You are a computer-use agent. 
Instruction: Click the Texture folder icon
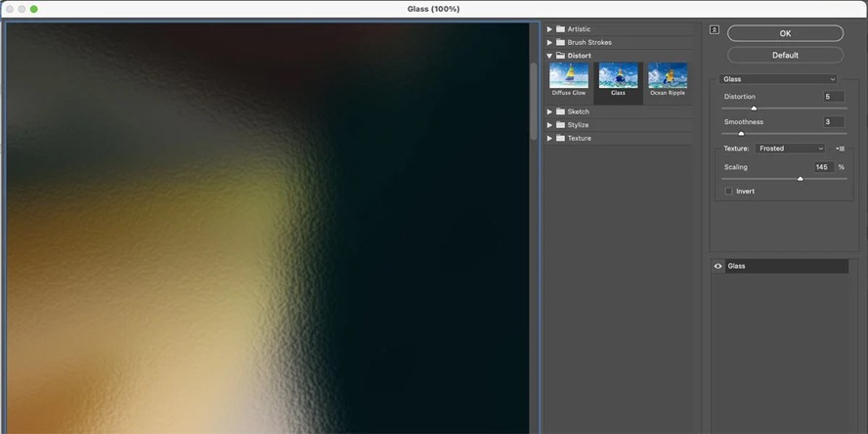pyautogui.click(x=560, y=139)
